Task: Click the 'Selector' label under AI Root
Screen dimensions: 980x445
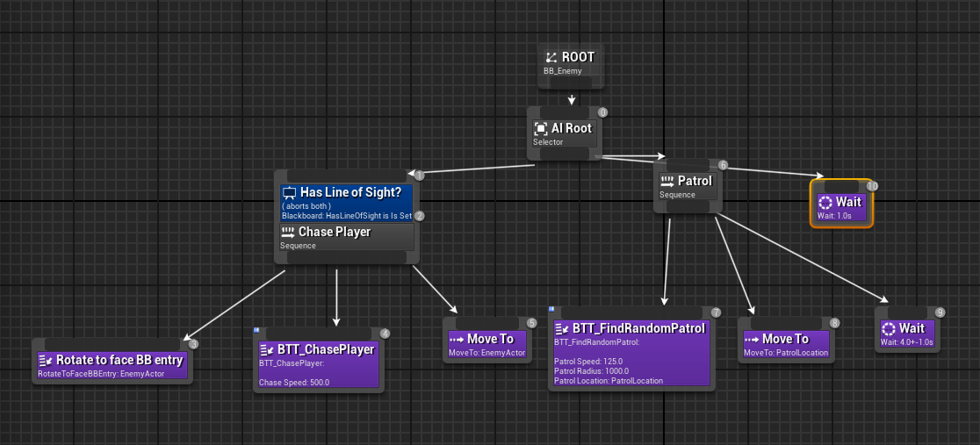Action: (x=547, y=142)
